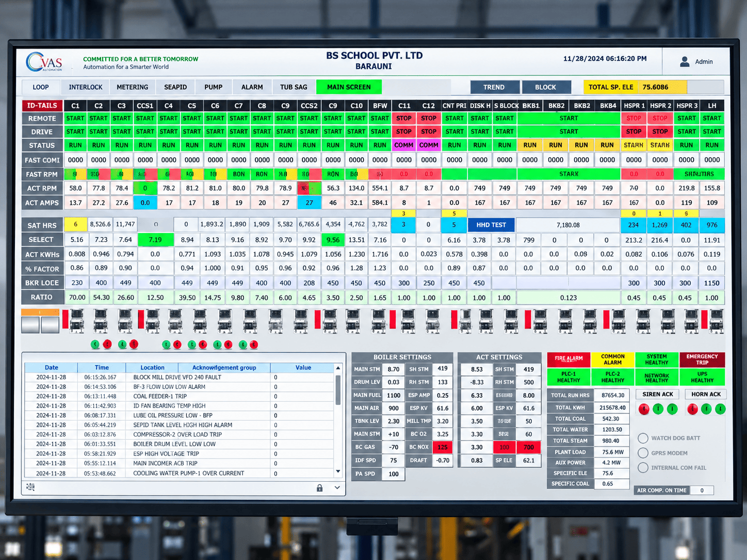Viewport: 747px width, 560px height.
Task: Click the first red pushbutton under the motor row
Action: click(x=107, y=344)
